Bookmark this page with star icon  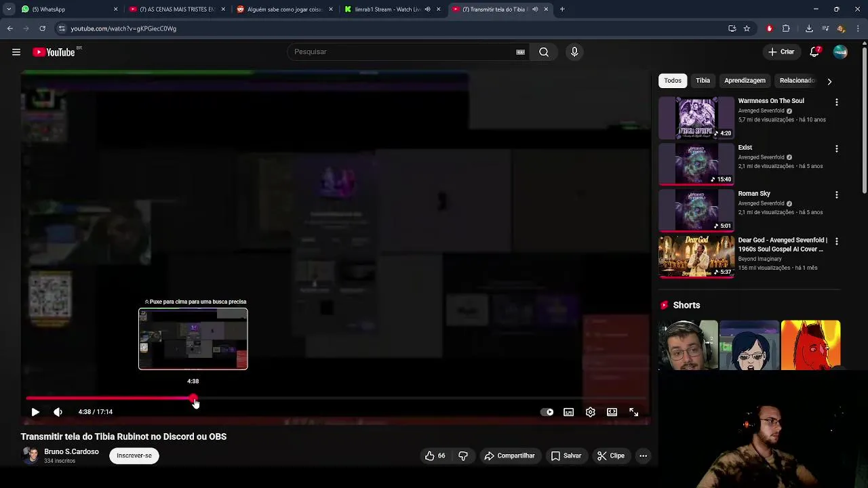[x=747, y=28]
